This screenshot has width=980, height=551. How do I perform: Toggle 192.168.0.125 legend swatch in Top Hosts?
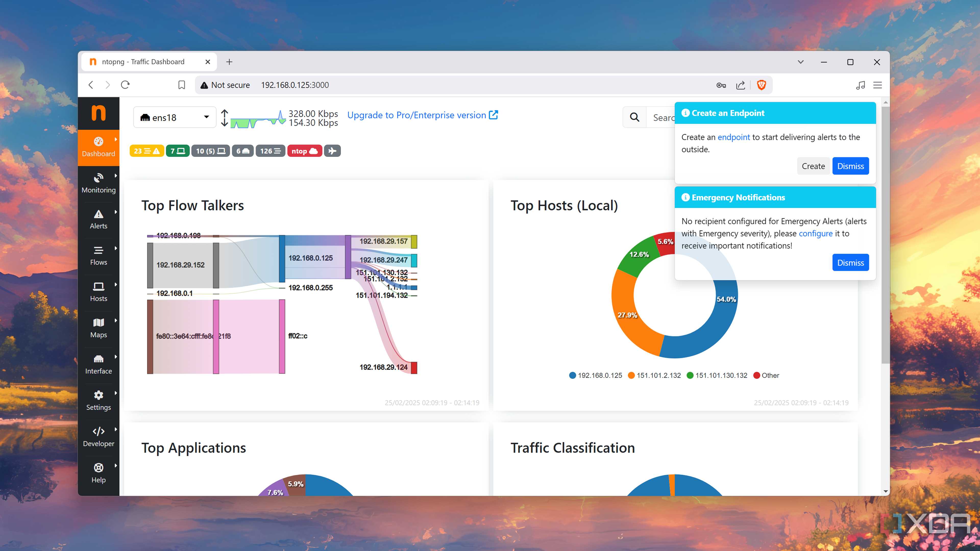coord(572,375)
